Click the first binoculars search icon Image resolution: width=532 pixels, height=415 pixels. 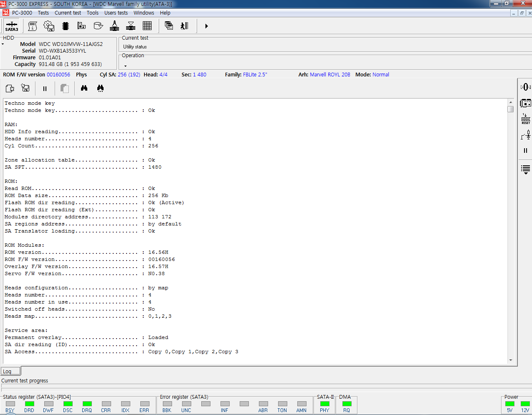(84, 88)
